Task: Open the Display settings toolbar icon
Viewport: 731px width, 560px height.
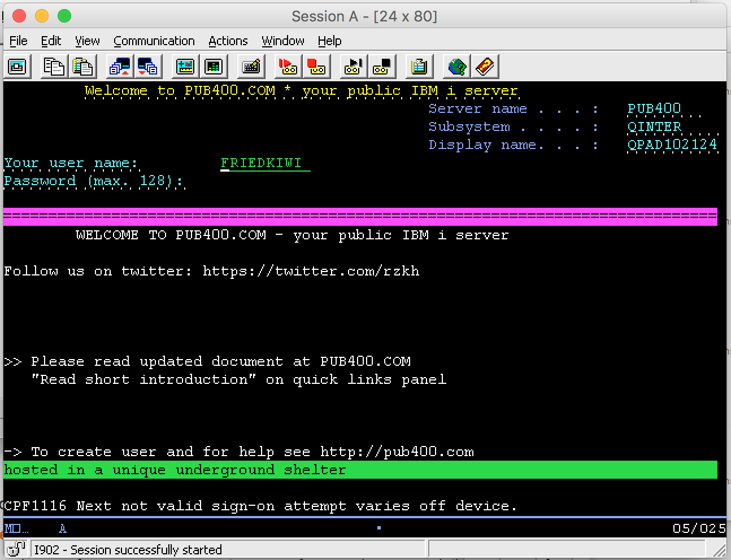Action: click(185, 67)
